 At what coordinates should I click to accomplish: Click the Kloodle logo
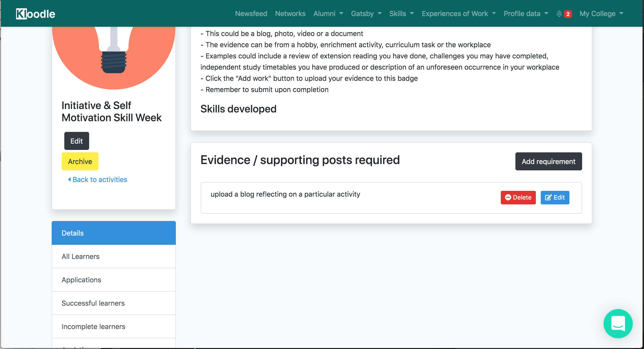[x=35, y=14]
